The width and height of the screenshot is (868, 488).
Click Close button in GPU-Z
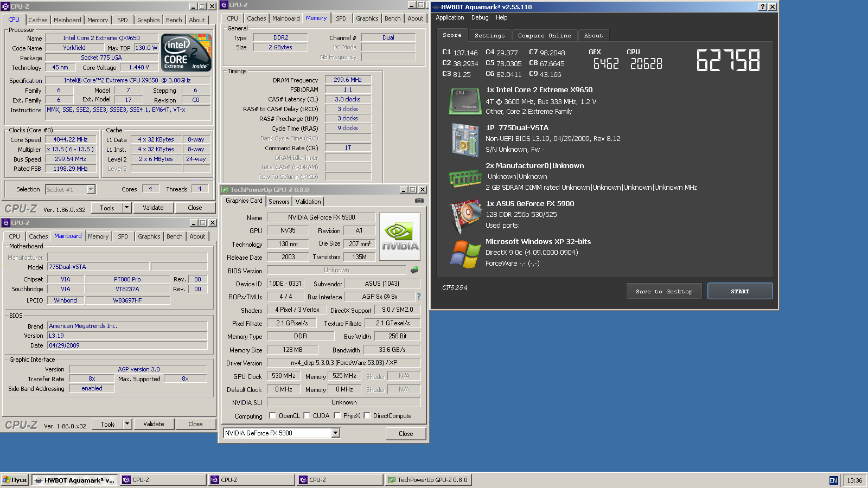click(x=406, y=434)
